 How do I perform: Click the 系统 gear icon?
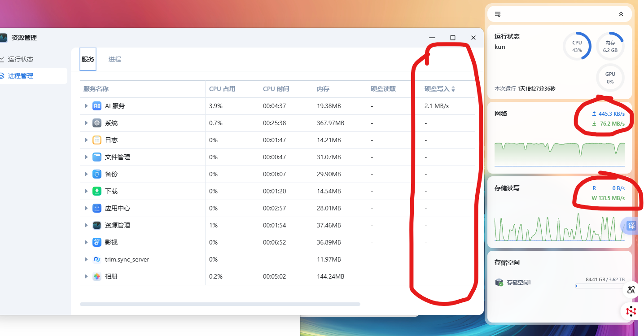(x=97, y=123)
